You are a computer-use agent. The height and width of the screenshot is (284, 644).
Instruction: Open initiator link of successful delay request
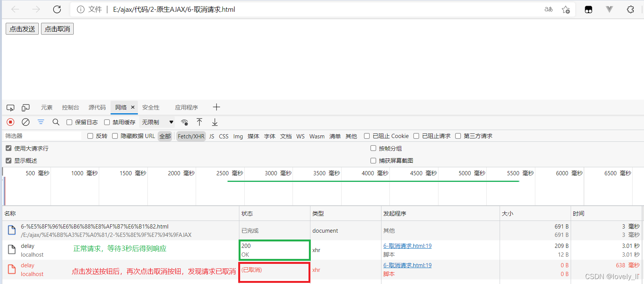pyautogui.click(x=407, y=246)
